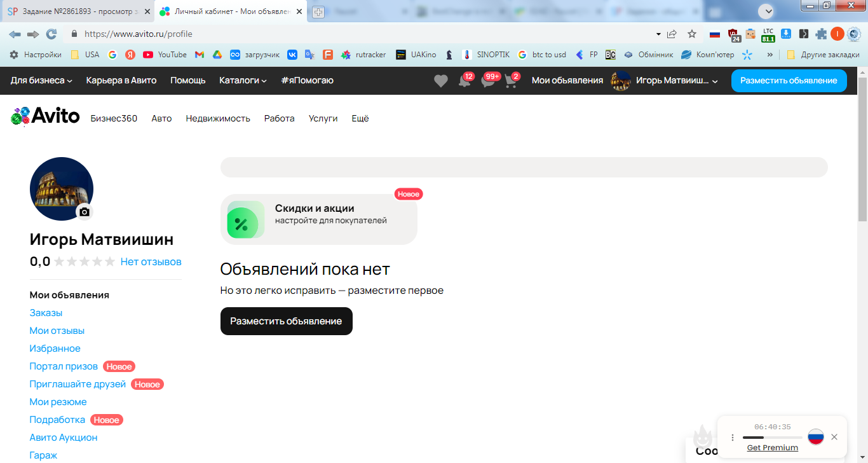The image size is (868, 463).
Task: Open the Игорь Матвииш… account dropdown
Action: coord(665,81)
